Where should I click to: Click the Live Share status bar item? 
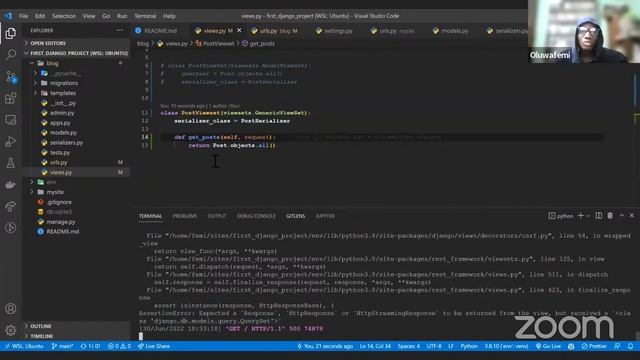(154, 346)
